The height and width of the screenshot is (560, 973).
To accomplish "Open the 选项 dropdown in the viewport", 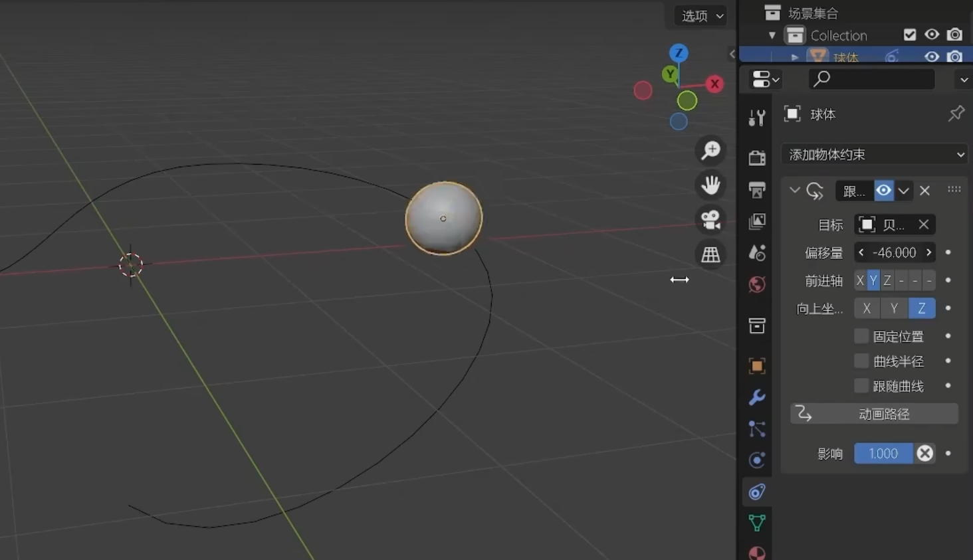I will tap(702, 16).
